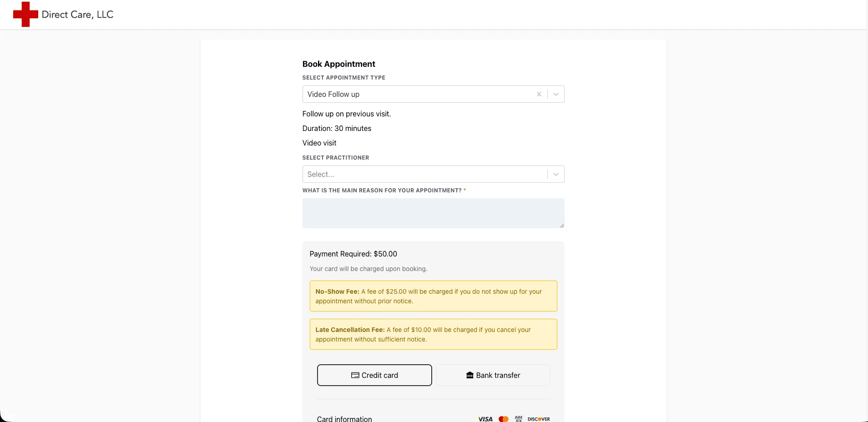This screenshot has width=868, height=422.
Task: Click the Direct Care, LLC title
Action: coord(77,15)
